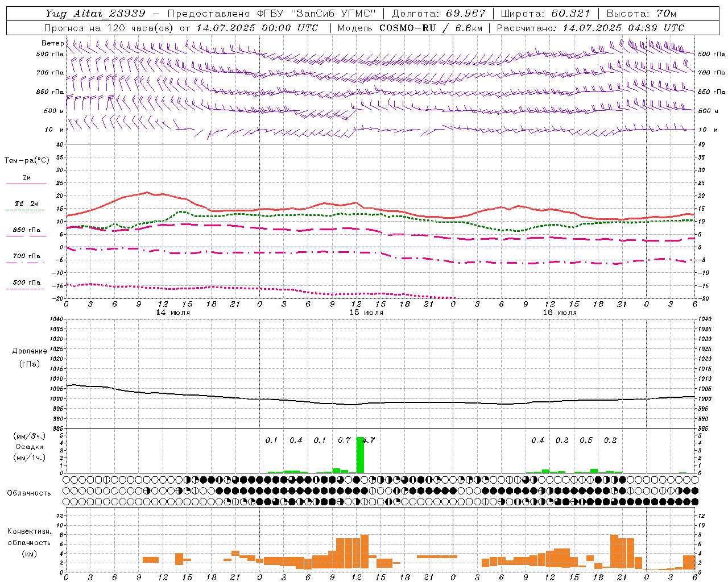This screenshot has width=728, height=582.
Task: Click the station title Yug_Altai_23939
Action: pos(95,14)
